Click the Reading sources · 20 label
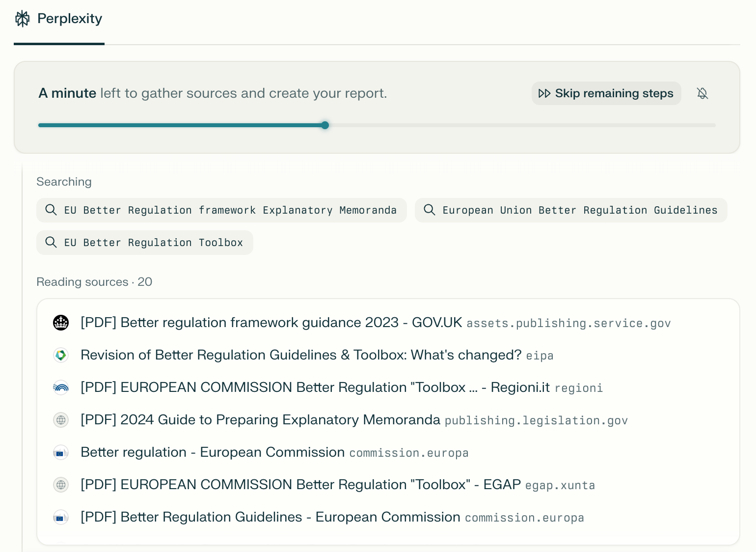The height and width of the screenshot is (552, 756). click(94, 282)
